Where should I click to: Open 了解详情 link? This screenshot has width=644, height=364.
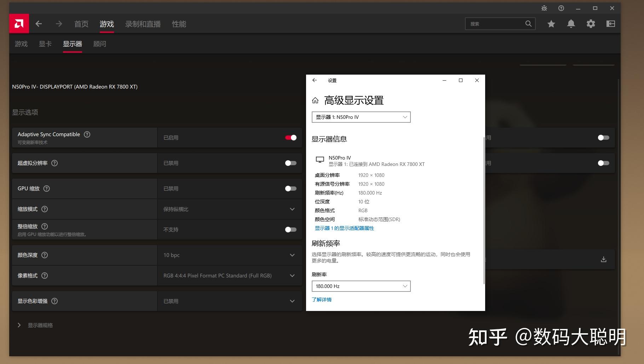(x=322, y=300)
